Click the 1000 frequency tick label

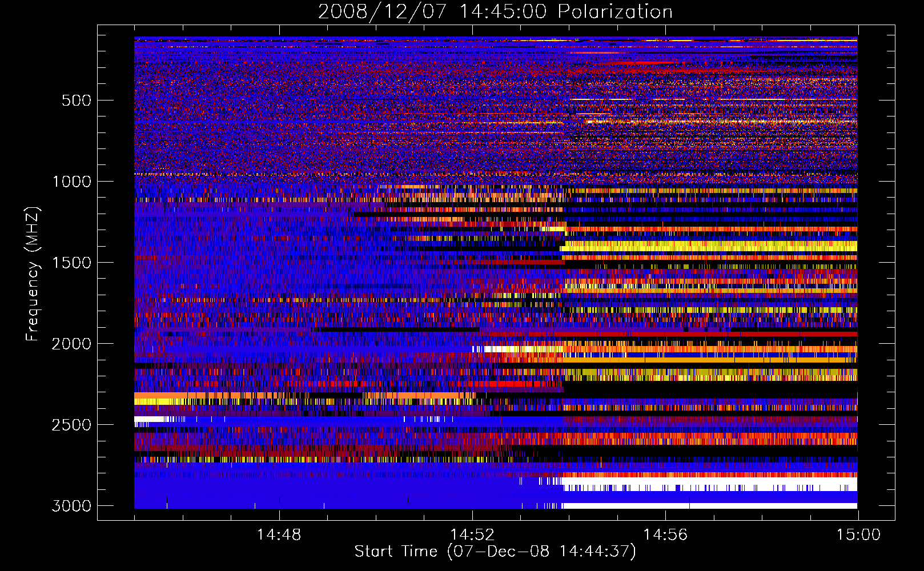click(71, 182)
